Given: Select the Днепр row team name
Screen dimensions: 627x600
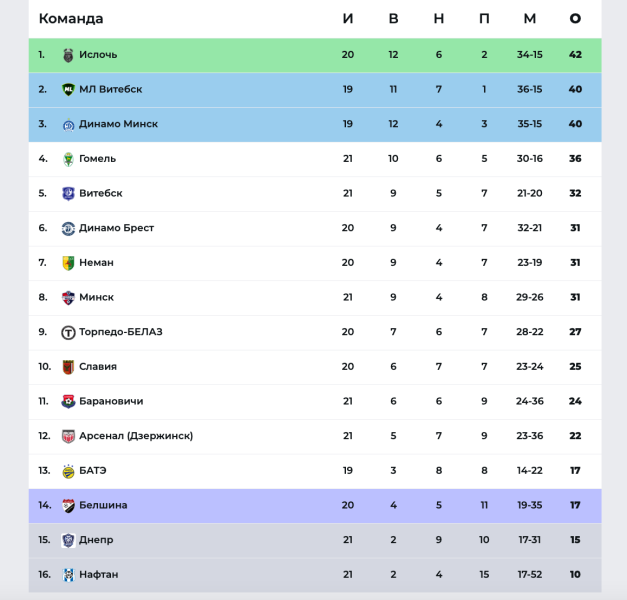Looking at the screenshot, I should pos(96,540).
